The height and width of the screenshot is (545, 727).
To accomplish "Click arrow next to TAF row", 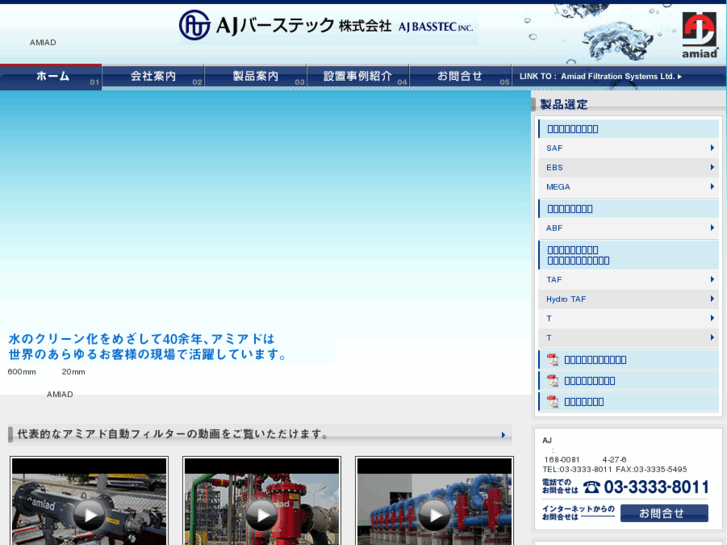I will tap(712, 280).
